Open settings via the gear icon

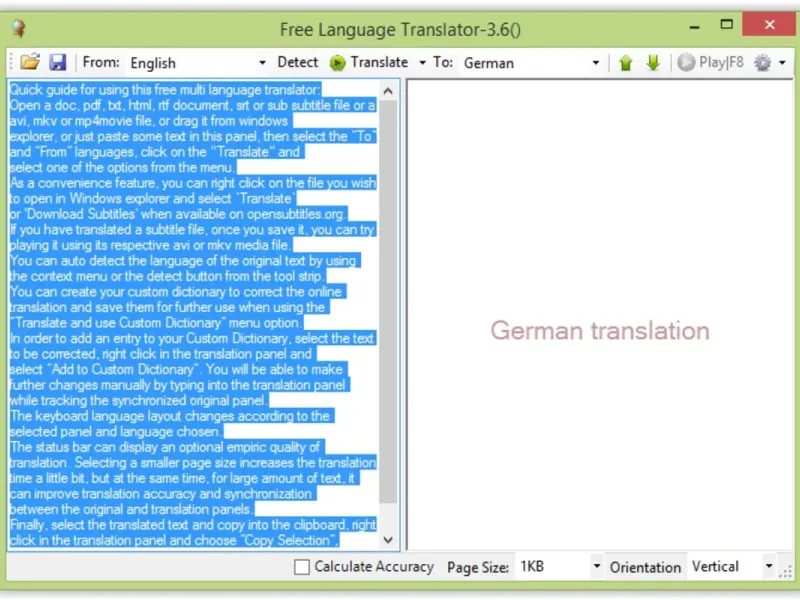click(763, 63)
